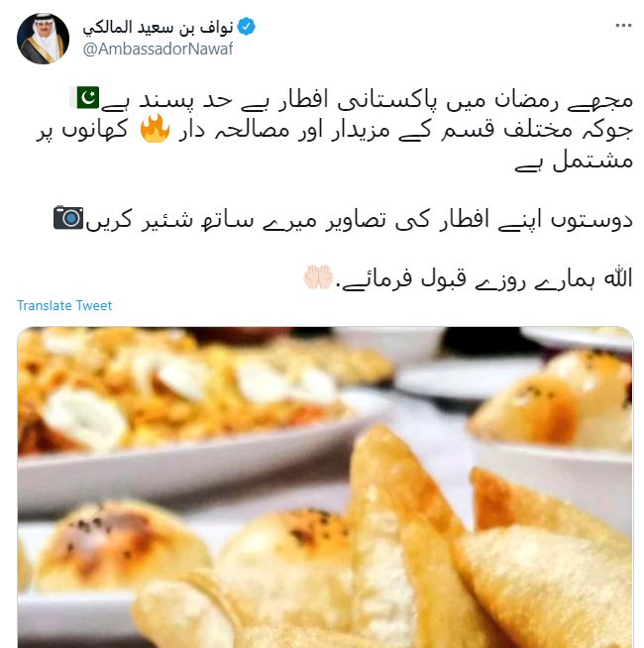644x648 pixels.
Task: Click the closing prayer line of the tweet
Action: (468, 278)
